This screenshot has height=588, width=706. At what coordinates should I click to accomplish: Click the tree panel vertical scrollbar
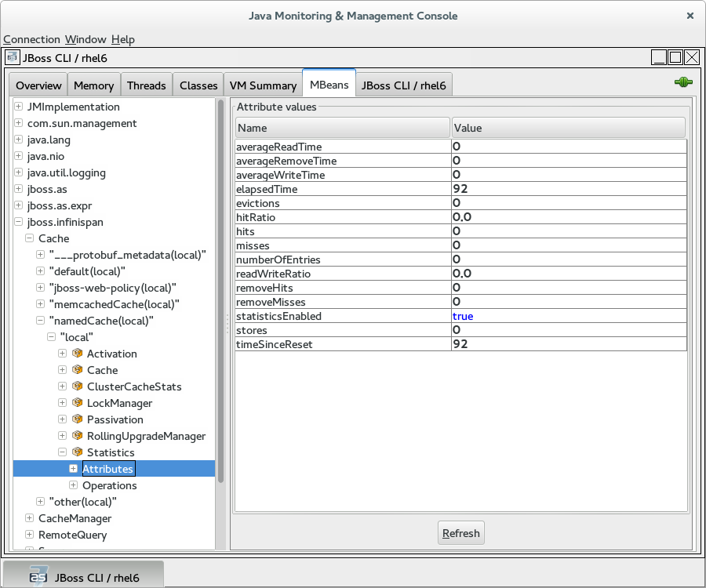221,290
